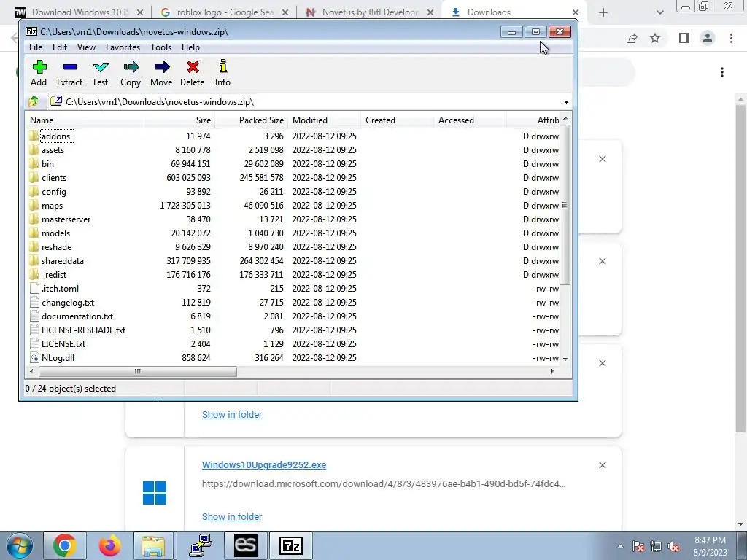Open Chrome's share icon in the toolbar
The image size is (747, 560).
[632, 38]
